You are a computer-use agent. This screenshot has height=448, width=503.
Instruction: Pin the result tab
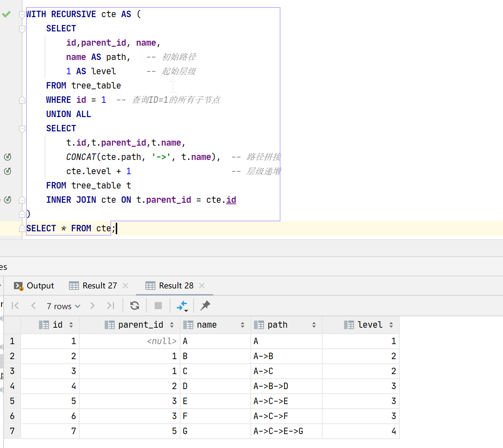pos(205,306)
